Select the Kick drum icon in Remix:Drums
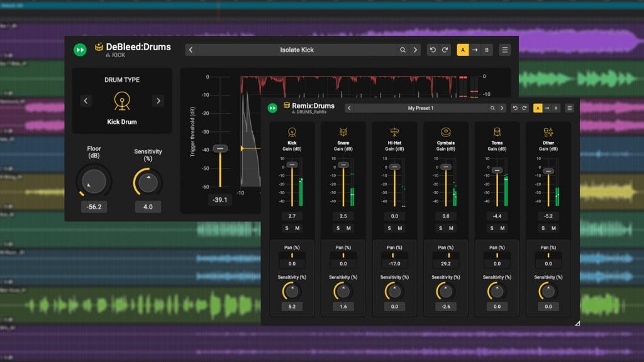644x362 pixels. pyautogui.click(x=292, y=132)
